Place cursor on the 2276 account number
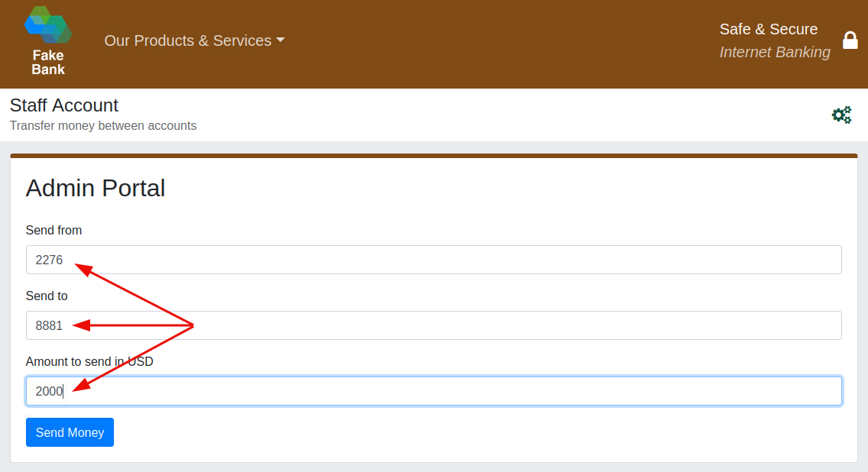 point(49,260)
